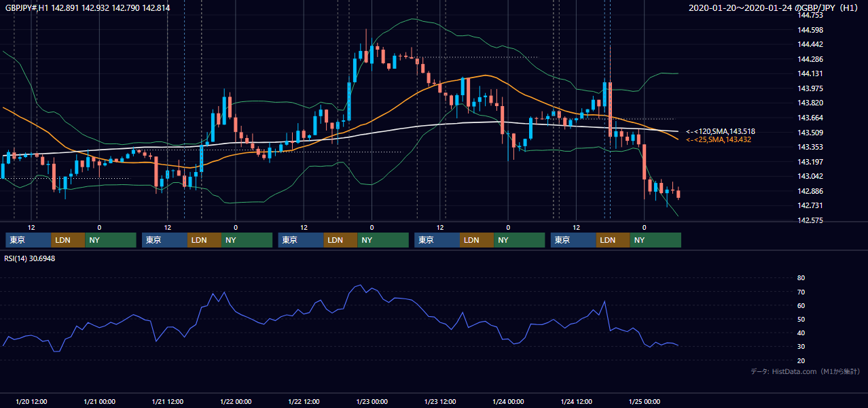Select price level 144.286 on the axis
Image resolution: width=868 pixels, height=408 pixels.
[x=811, y=59]
